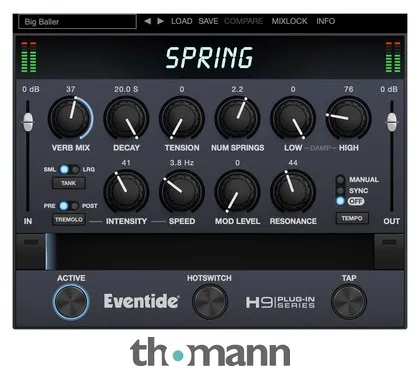This screenshot has width=420, height=376.
Task: Click the NUM SPRINGS value 2.2
Action: coord(237,89)
